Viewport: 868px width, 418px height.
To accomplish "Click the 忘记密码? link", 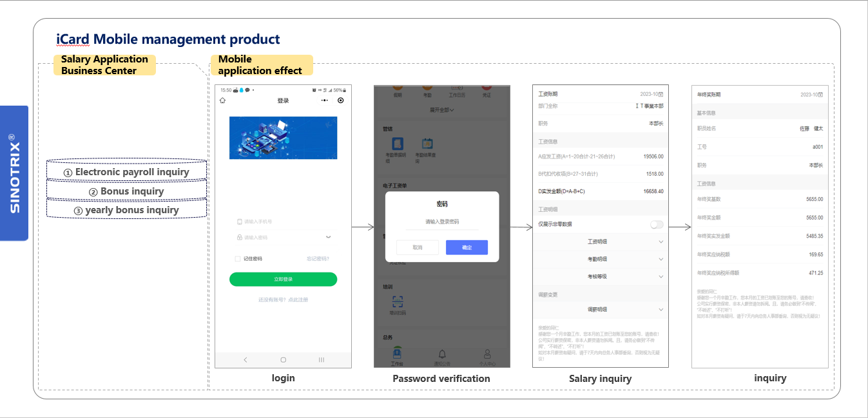I will coord(318,259).
